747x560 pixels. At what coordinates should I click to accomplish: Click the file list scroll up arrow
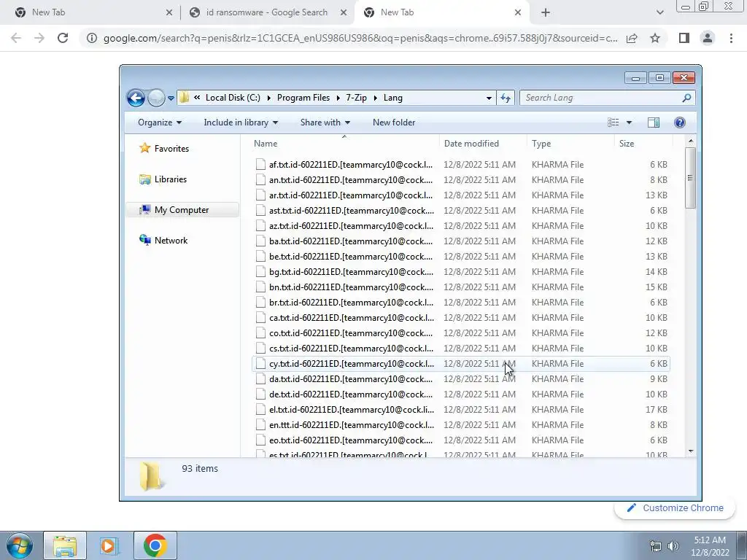[691, 141]
